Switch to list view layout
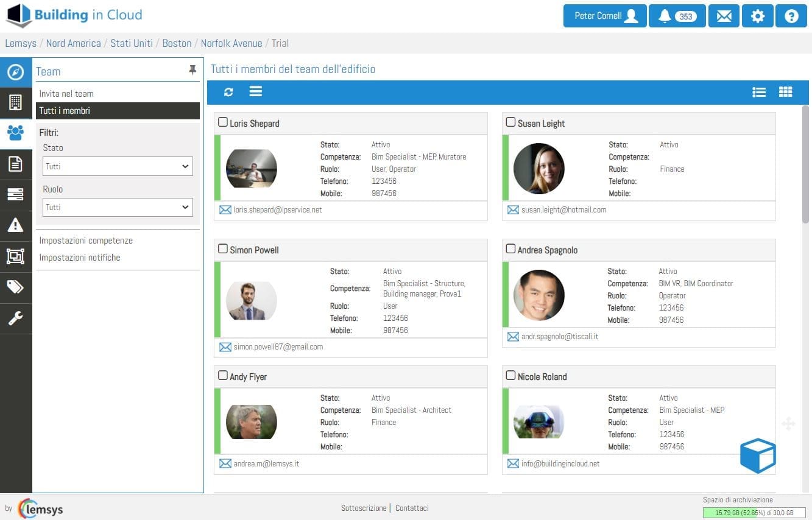 [x=759, y=92]
